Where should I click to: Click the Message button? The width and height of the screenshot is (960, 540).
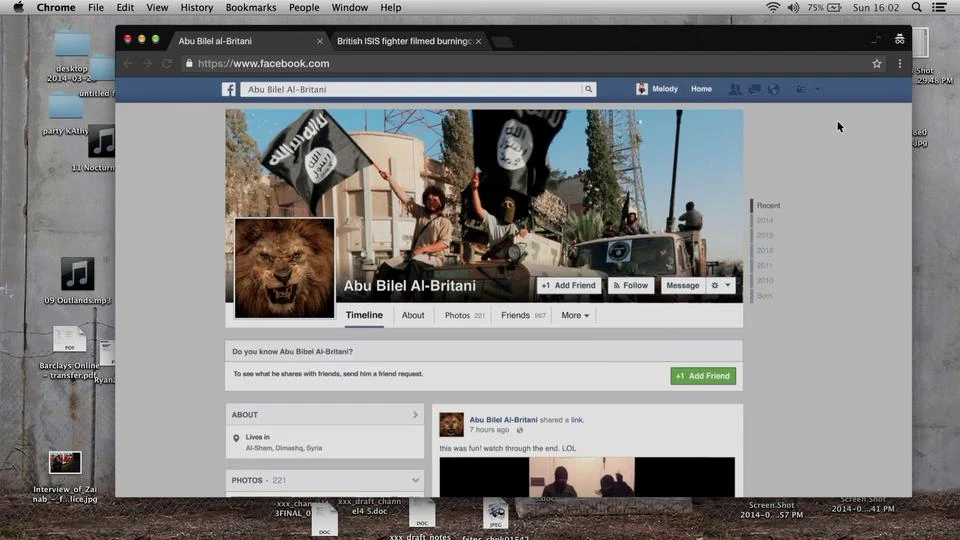coord(683,285)
